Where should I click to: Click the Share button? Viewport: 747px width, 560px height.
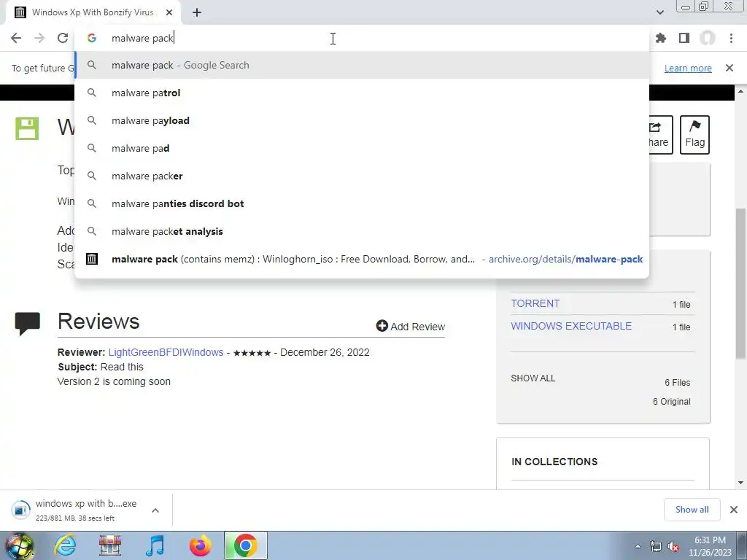[659, 135]
